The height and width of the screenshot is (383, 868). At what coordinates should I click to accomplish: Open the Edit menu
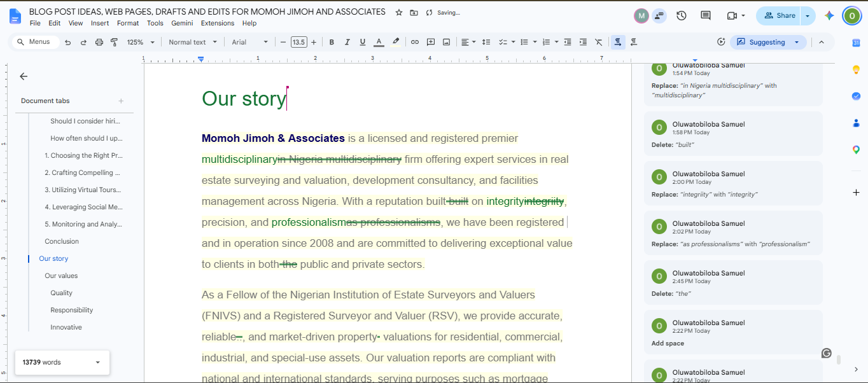[x=55, y=23]
